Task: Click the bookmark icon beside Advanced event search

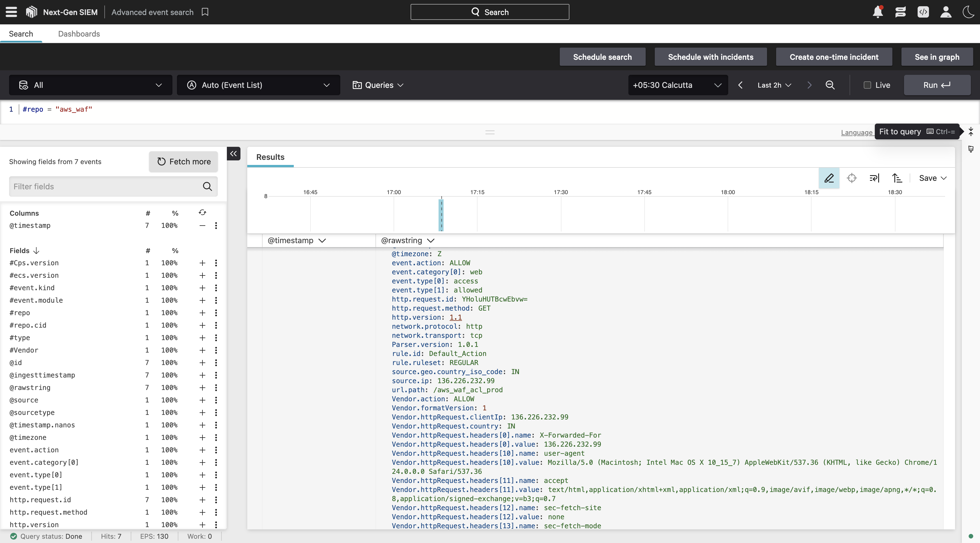Action: [x=205, y=12]
